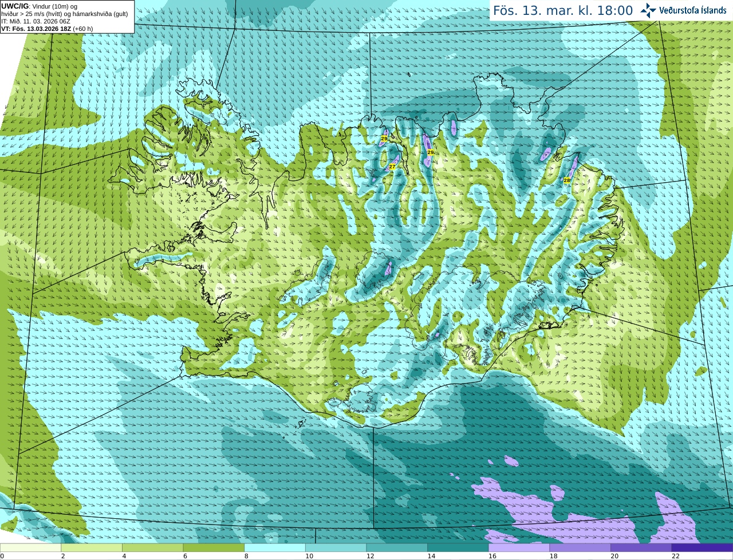
Task: Click the '4' tick label on the scale
Action: coord(124,556)
